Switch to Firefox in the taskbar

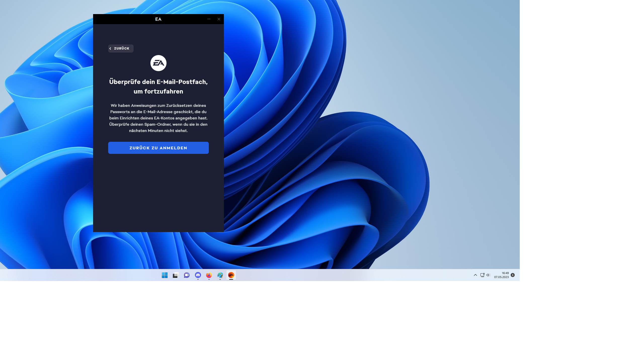coord(209,275)
